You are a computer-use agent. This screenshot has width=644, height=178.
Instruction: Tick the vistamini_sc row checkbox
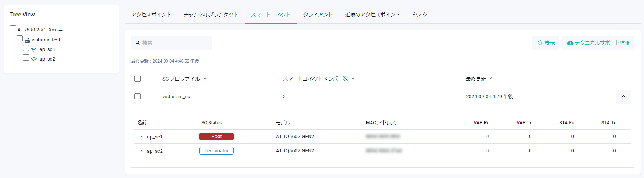coord(137,96)
